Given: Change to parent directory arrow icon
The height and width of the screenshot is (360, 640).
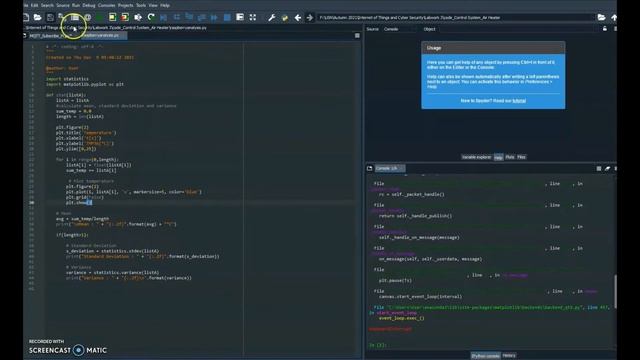Looking at the screenshot, I should point(613,18).
